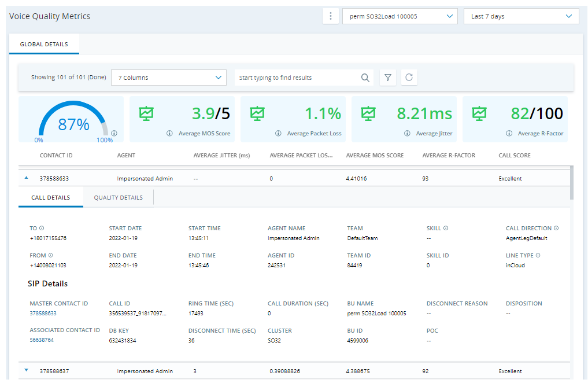Viewport: 588px width, 383px height.
Task: Sort by Contact ID column header
Action: (56, 155)
